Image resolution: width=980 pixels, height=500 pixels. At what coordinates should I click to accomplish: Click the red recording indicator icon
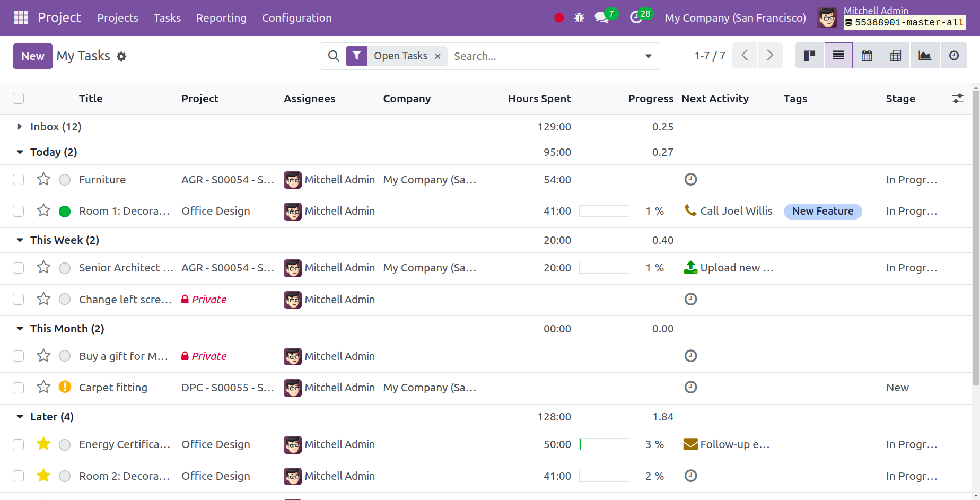pos(559,18)
